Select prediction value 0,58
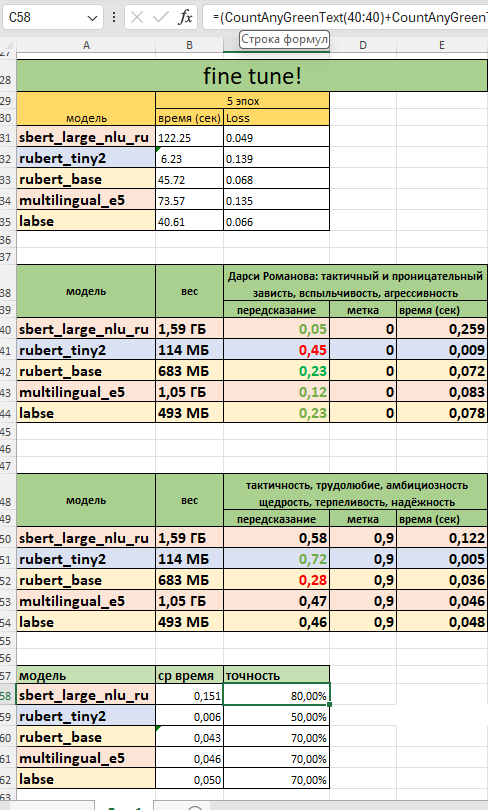This screenshot has height=810, width=488. (x=276, y=538)
